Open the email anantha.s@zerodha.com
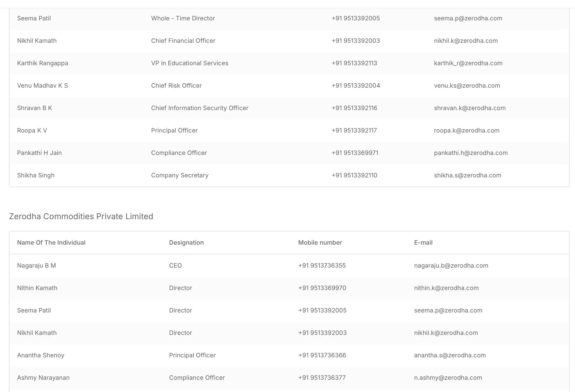Viewport: 575px width, 392px height. 450,355
